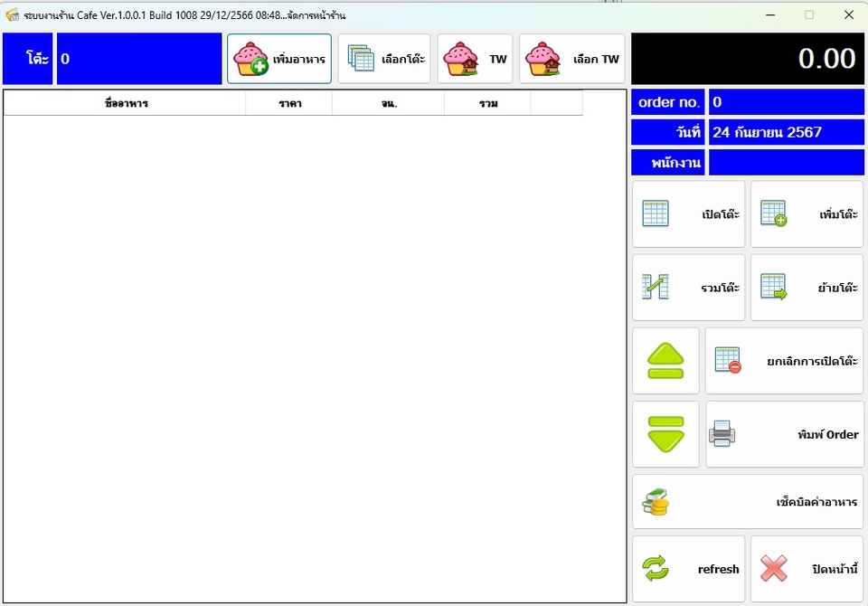Select the เพิ่มอาหาร add-food cupcake icon
The width and height of the screenshot is (868, 606).
point(249,57)
